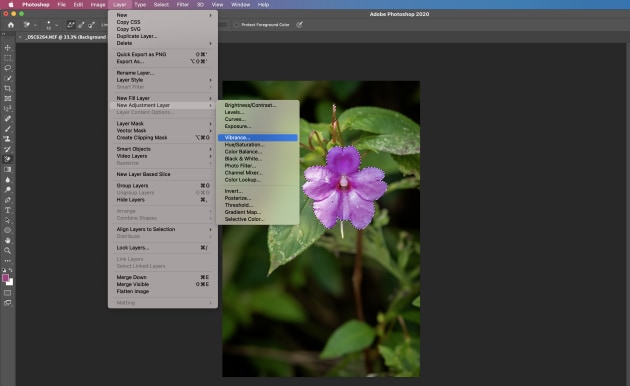Screen dimensions: 630x386
Task: Select the Brush tool
Action: (8, 129)
